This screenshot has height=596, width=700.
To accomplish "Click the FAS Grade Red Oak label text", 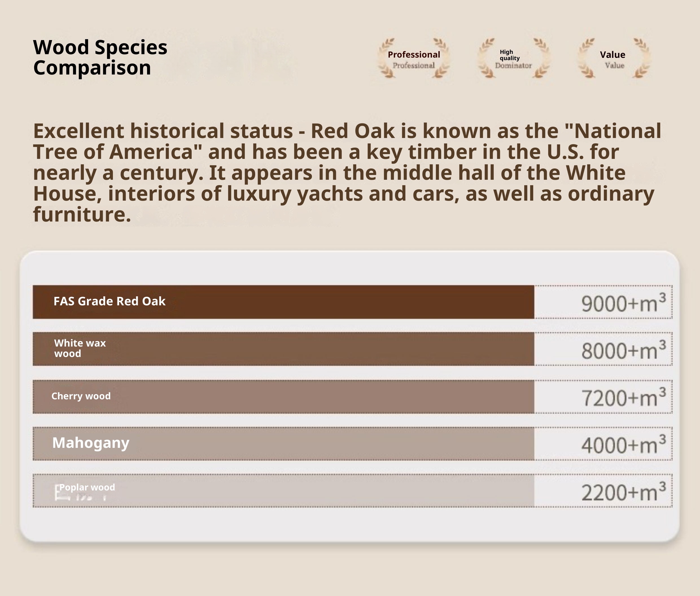I will click(x=110, y=301).
